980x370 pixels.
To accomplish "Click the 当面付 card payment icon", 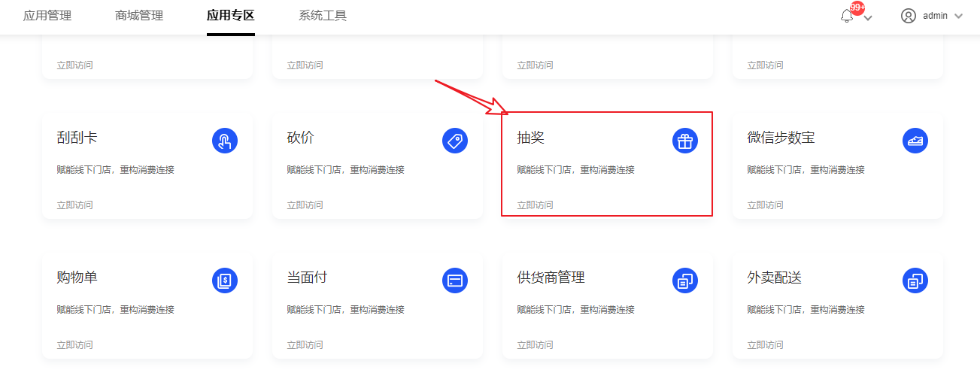I will pos(455,281).
